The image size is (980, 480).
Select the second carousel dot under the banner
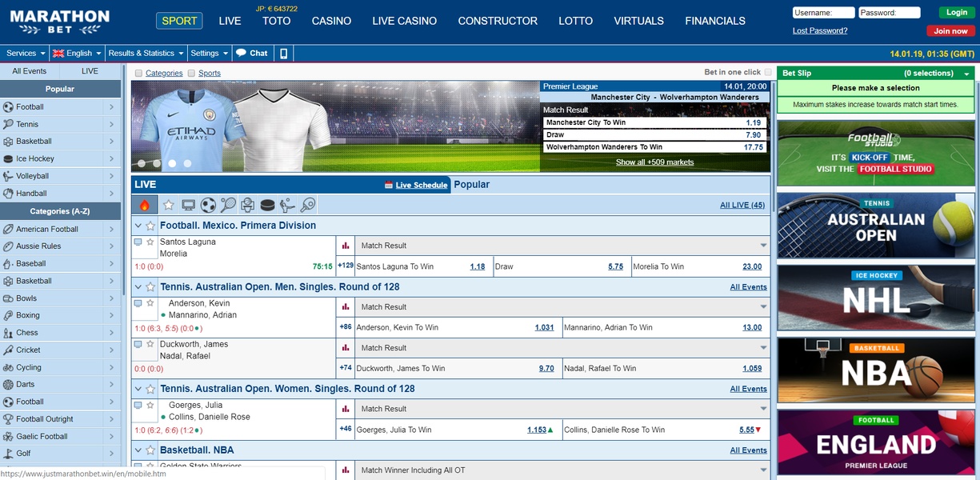(156, 163)
